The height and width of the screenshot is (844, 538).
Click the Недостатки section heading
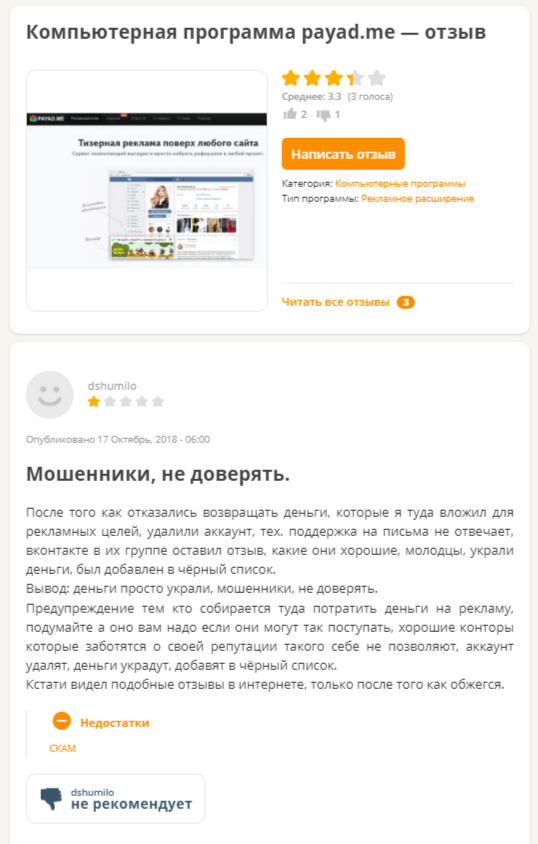point(115,723)
